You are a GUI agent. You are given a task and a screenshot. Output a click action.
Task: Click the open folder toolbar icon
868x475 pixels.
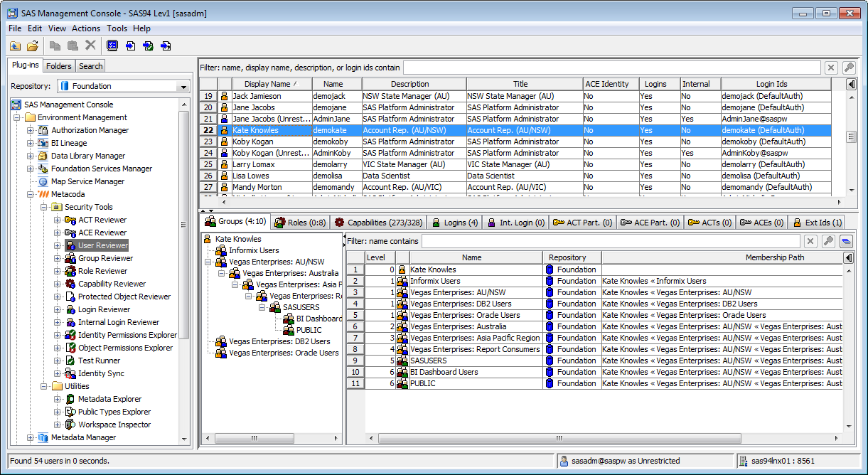(33, 46)
